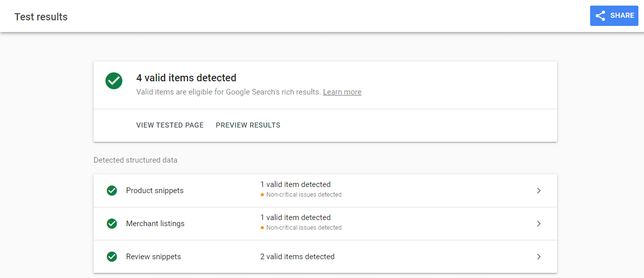Image resolution: width=644 pixels, height=278 pixels.
Task: Click green check icon for Merchant listings
Action: (x=112, y=224)
